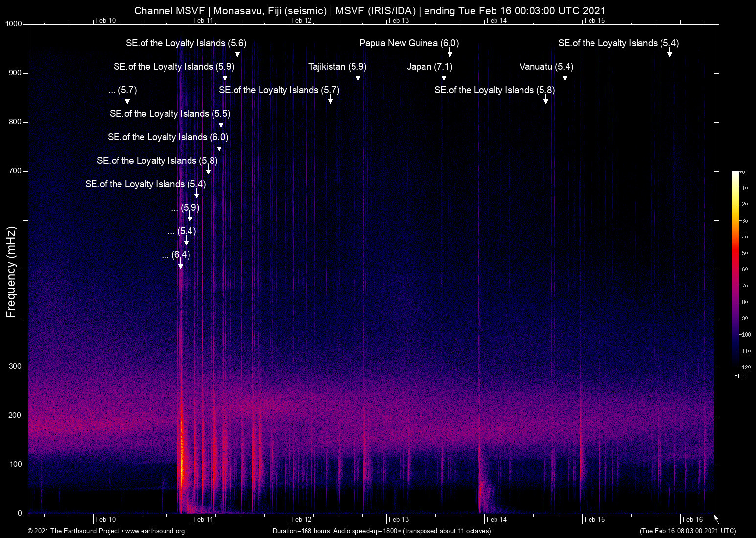Click 'Feb 16' on the bottom time axis

tap(692, 520)
